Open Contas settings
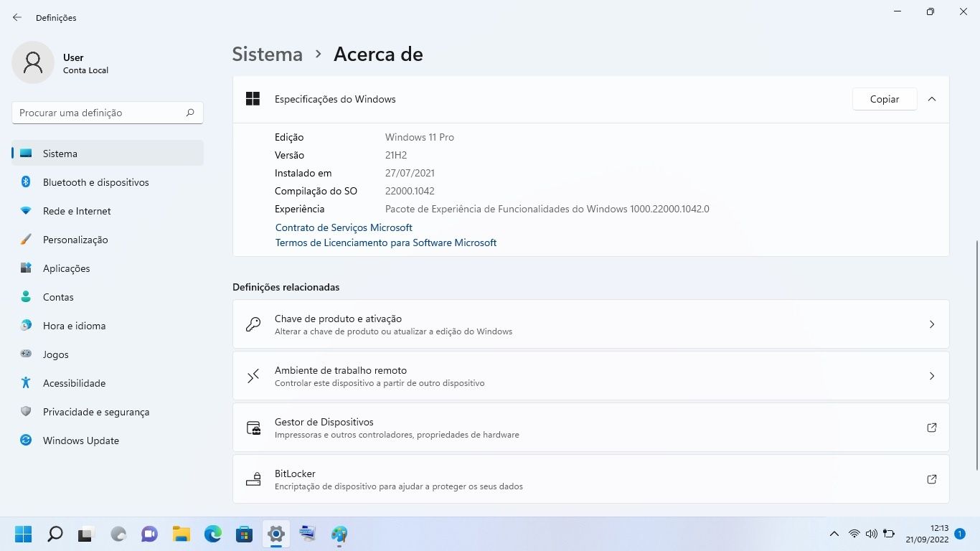This screenshot has width=980, height=551. [108, 297]
